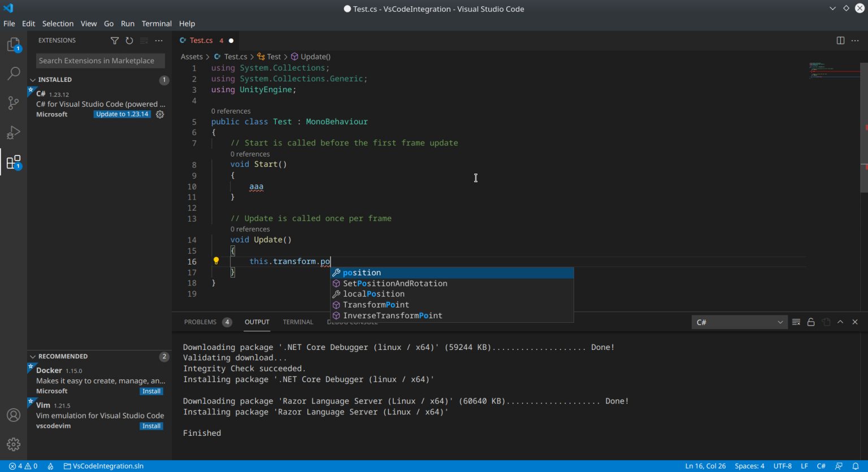868x472 pixels.
Task: Click the Extensions view icon
Action: coord(14,162)
